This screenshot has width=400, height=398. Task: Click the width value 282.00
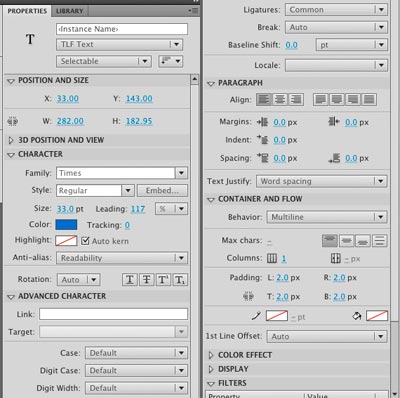pos(70,121)
